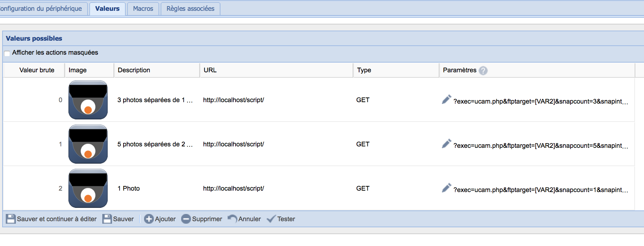This screenshot has width=644, height=246.
Task: Click the pencil edit icon for row 0 parameters
Action: pos(446,100)
